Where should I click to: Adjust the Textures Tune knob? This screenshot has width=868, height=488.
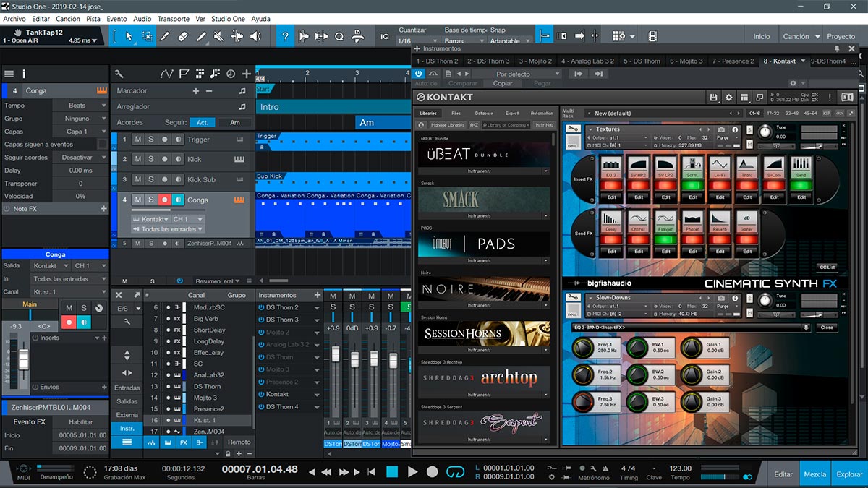[x=765, y=131]
